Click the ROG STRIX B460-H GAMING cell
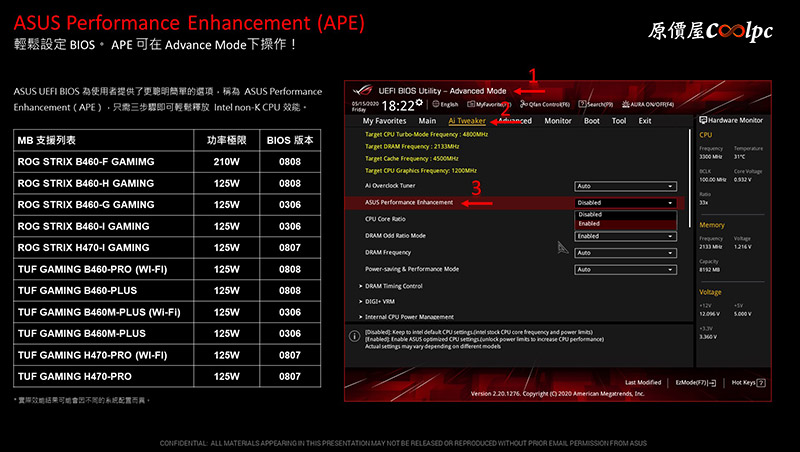 [104, 183]
